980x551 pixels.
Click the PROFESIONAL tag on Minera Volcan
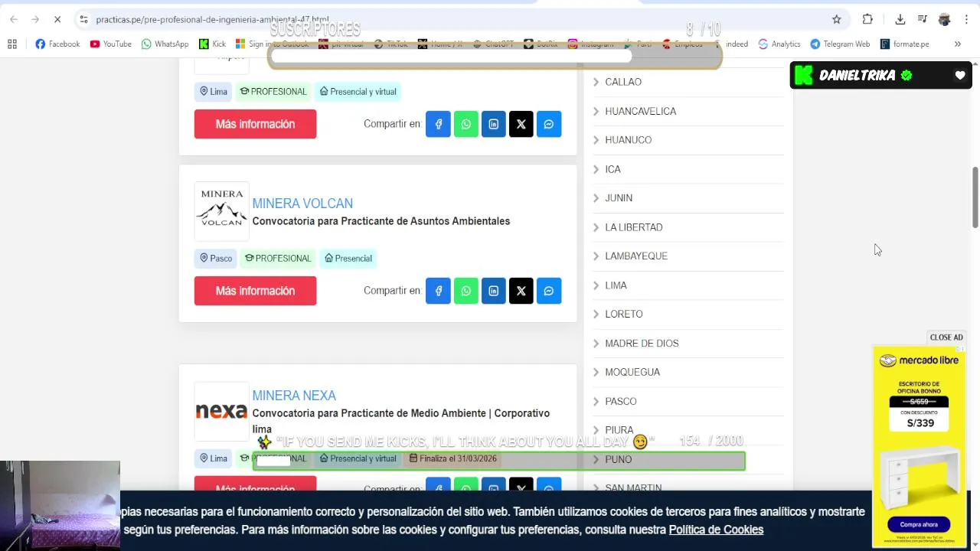[278, 258]
